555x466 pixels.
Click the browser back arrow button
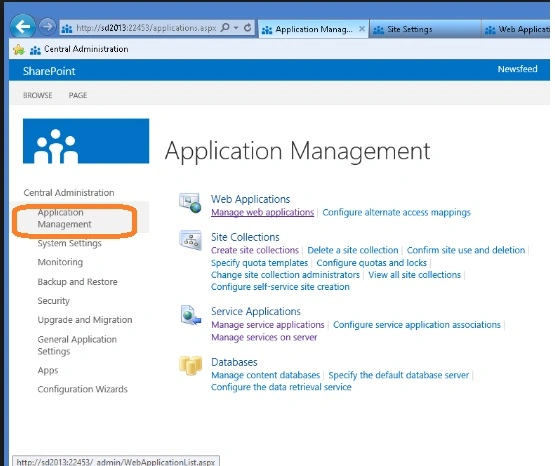tap(23, 26)
